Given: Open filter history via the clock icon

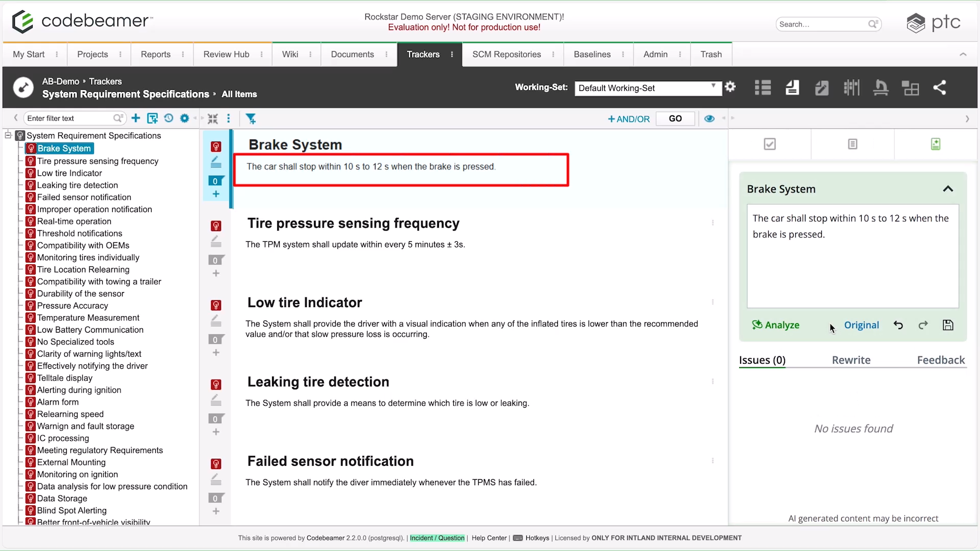Looking at the screenshot, I should coord(169,118).
